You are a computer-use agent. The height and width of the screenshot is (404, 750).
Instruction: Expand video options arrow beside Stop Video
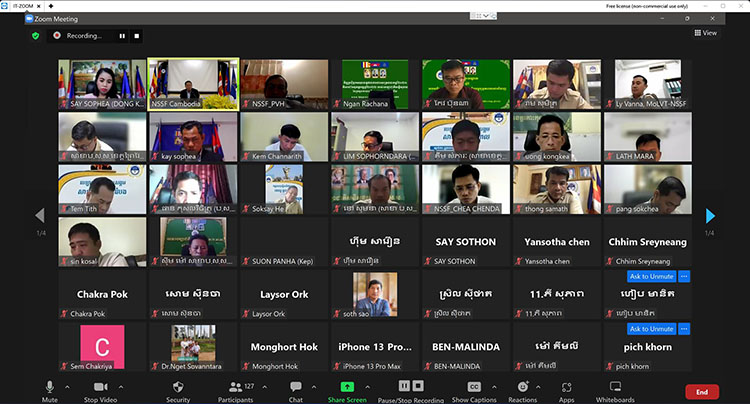coord(121,387)
